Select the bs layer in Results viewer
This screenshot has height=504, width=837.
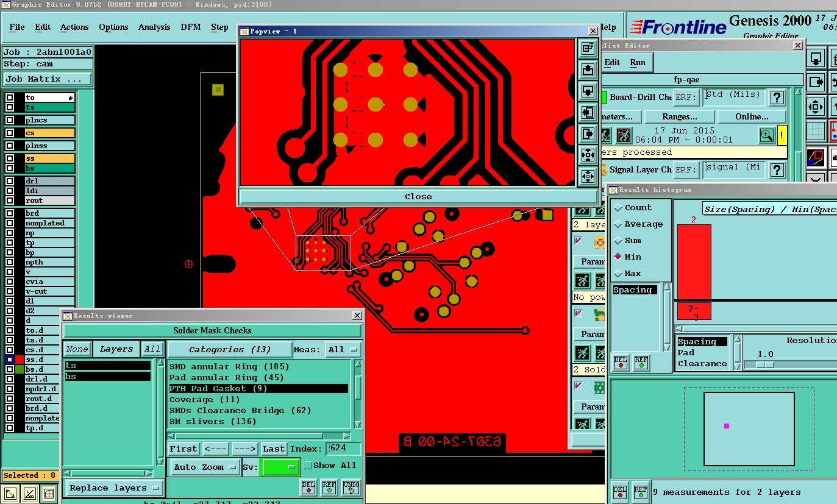pyautogui.click(x=107, y=377)
